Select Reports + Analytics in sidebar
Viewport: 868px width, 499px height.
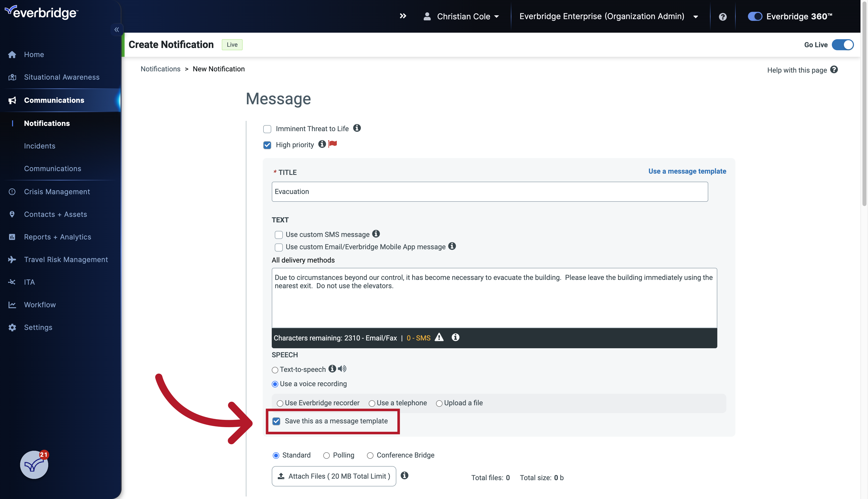tap(57, 236)
